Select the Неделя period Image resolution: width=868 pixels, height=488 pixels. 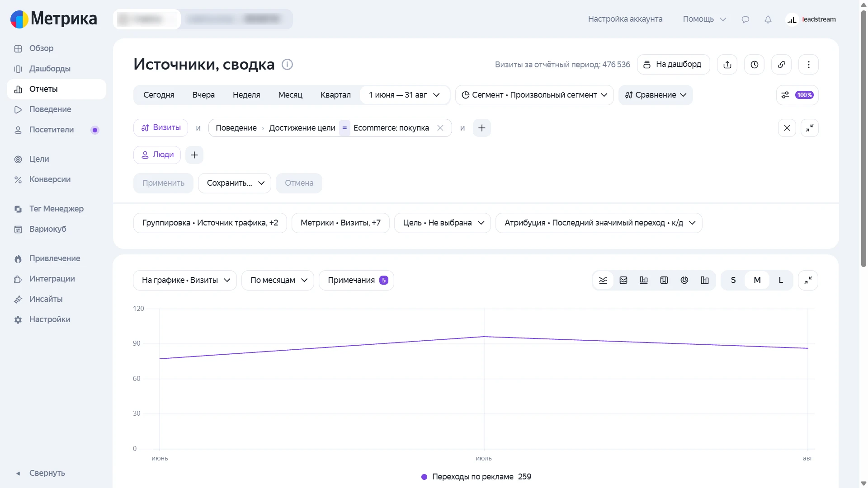[246, 95]
